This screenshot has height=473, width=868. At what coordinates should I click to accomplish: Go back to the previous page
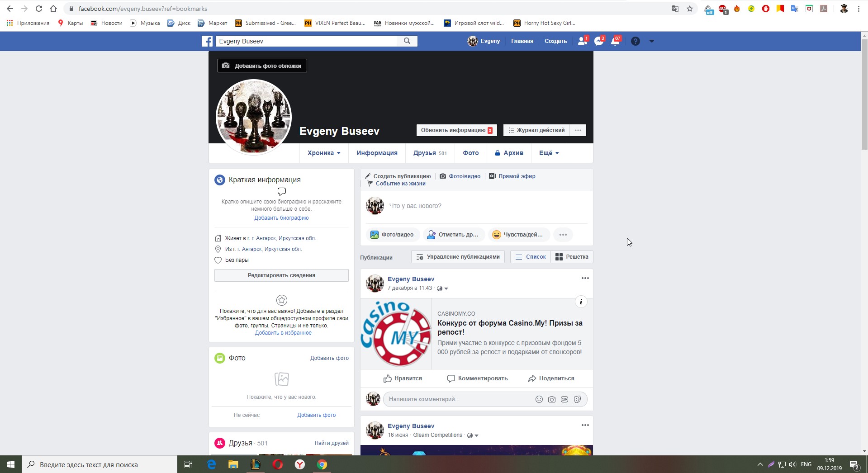(x=10, y=9)
